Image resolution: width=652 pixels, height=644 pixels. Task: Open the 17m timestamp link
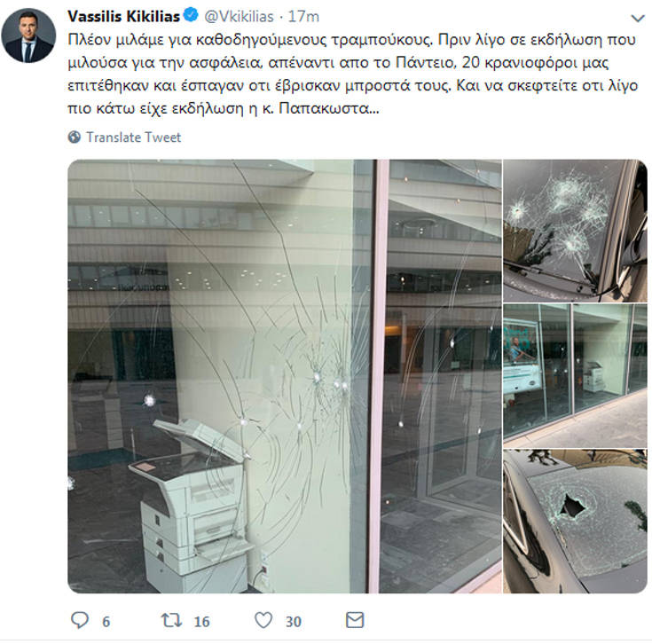[303, 17]
